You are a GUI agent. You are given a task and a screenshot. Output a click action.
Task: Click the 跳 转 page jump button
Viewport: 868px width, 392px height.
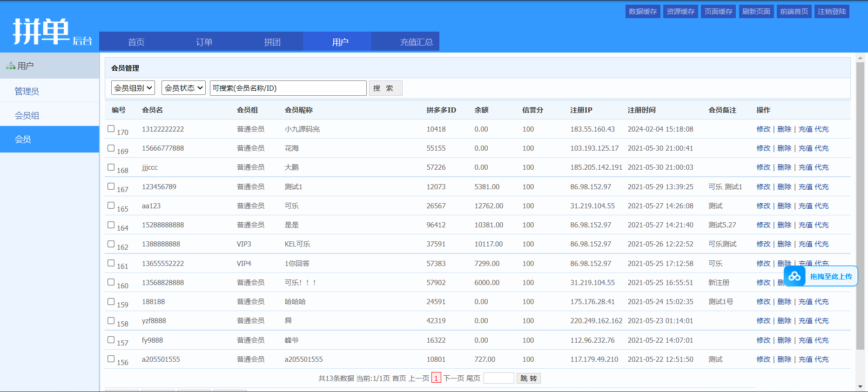529,379
